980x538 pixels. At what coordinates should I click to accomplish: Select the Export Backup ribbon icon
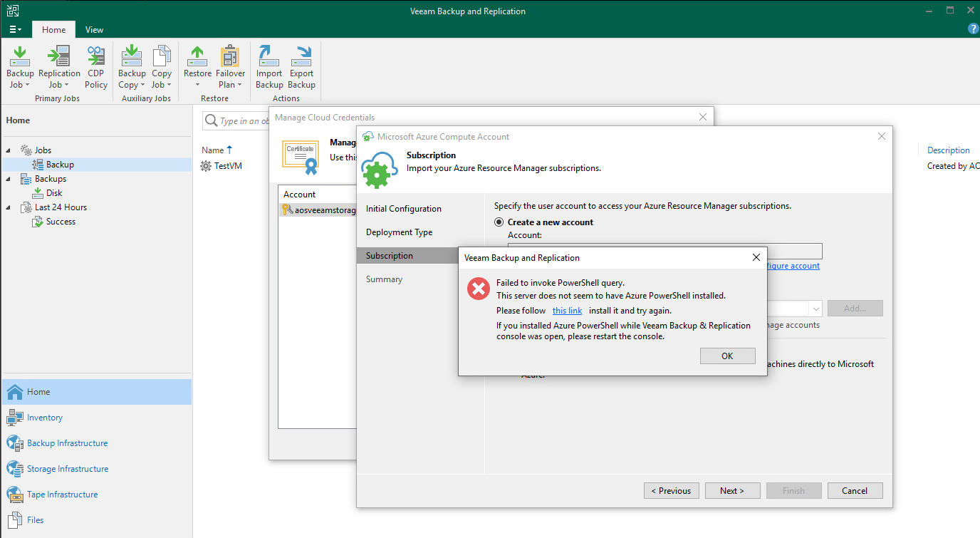pos(302,55)
